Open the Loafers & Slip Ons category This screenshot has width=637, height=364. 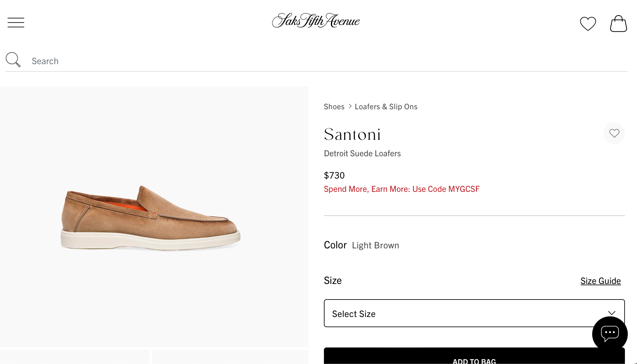pyautogui.click(x=386, y=106)
